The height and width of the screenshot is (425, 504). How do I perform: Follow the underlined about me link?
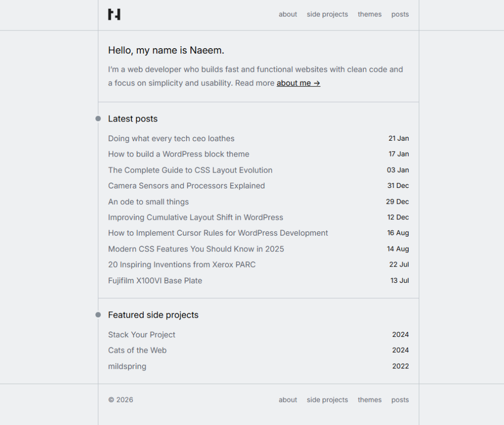pos(298,83)
